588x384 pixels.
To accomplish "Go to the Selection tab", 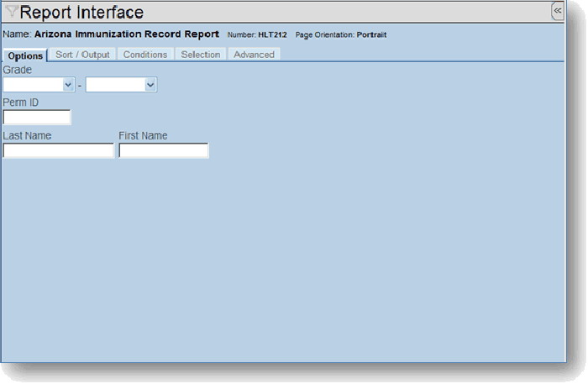I will pos(201,55).
